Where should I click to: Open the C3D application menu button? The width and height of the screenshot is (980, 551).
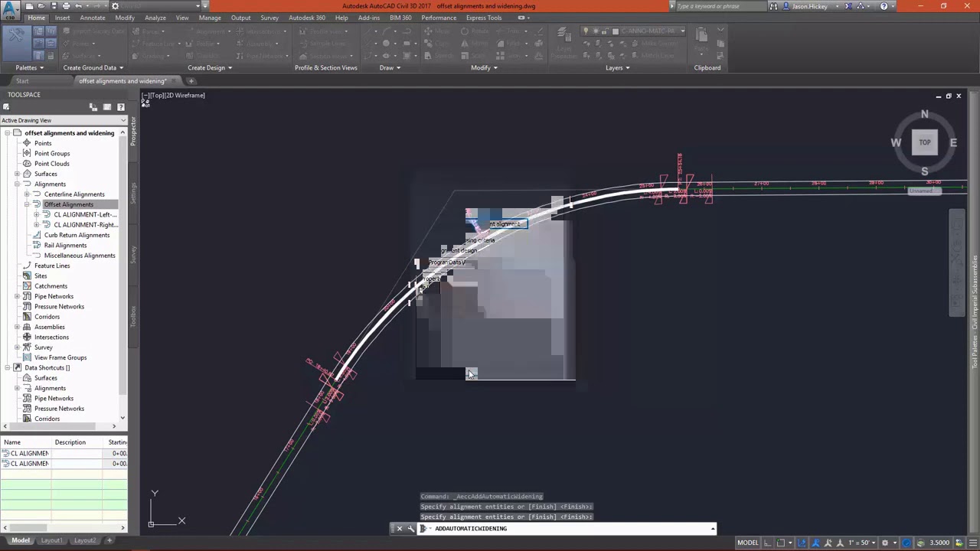coord(10,9)
